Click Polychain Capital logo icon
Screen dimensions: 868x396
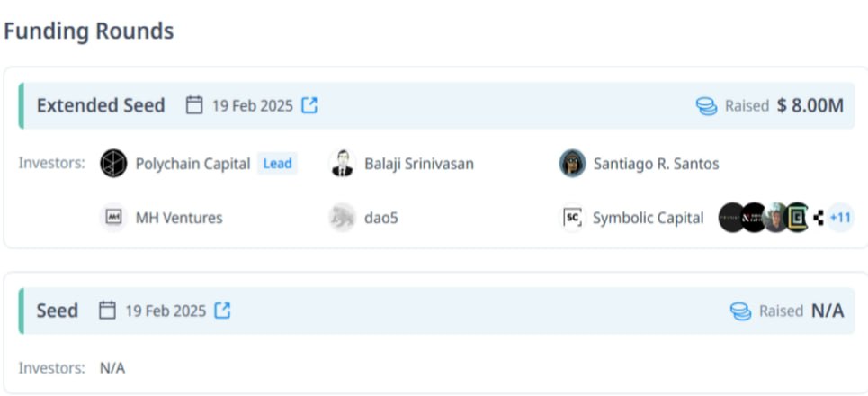(x=113, y=164)
